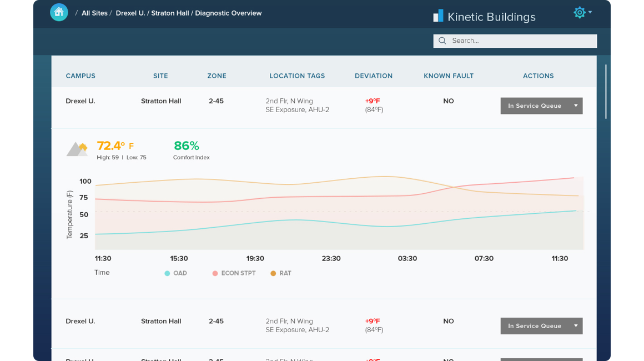Toggle ECON STPT series in legend

coord(234,273)
